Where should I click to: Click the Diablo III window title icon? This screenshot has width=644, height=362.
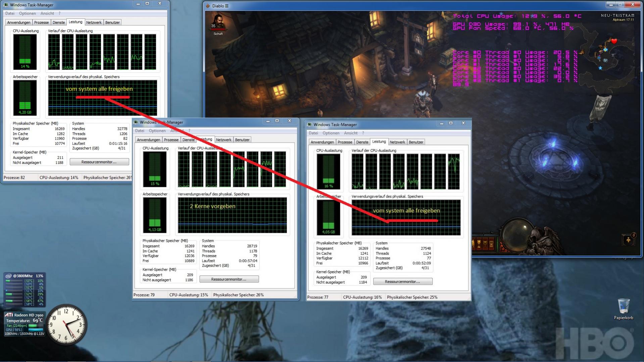click(208, 6)
